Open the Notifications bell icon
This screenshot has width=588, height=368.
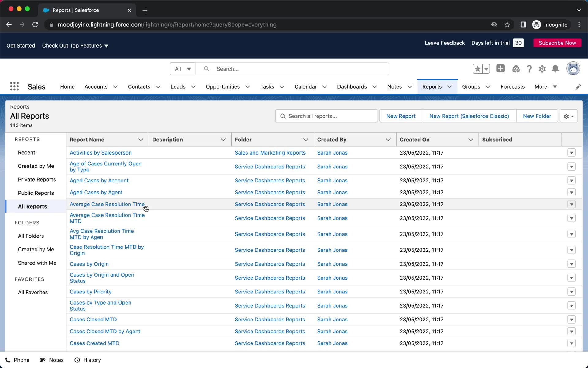pos(555,69)
